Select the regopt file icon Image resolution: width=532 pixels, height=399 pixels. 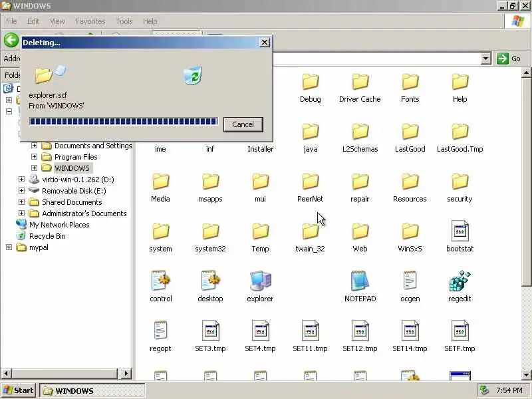[160, 330]
